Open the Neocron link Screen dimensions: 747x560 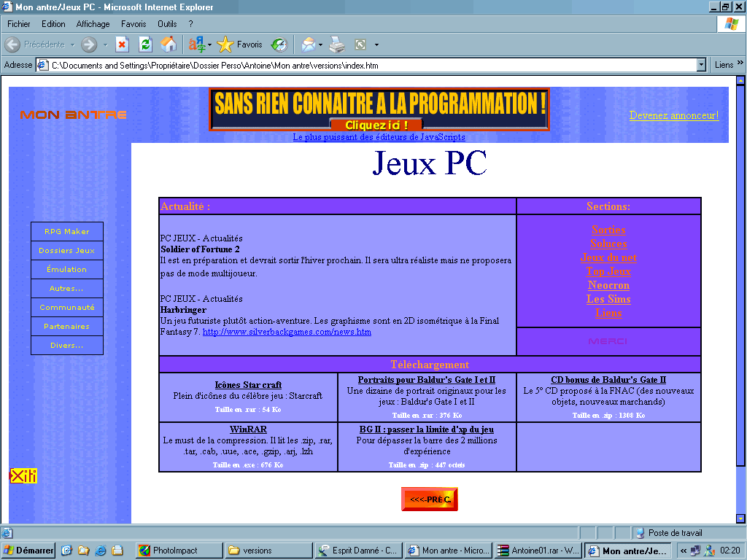(x=608, y=285)
